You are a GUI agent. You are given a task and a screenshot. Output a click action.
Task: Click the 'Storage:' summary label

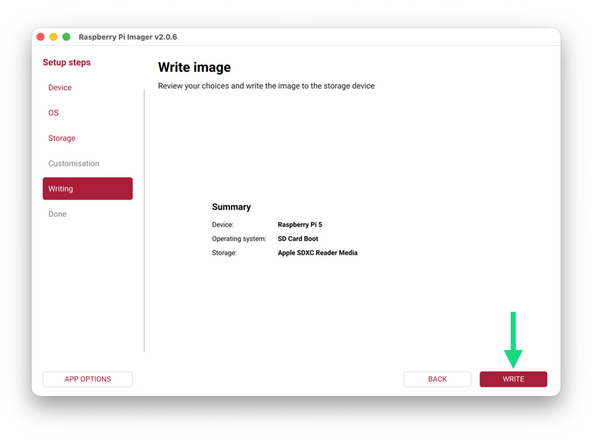point(224,253)
